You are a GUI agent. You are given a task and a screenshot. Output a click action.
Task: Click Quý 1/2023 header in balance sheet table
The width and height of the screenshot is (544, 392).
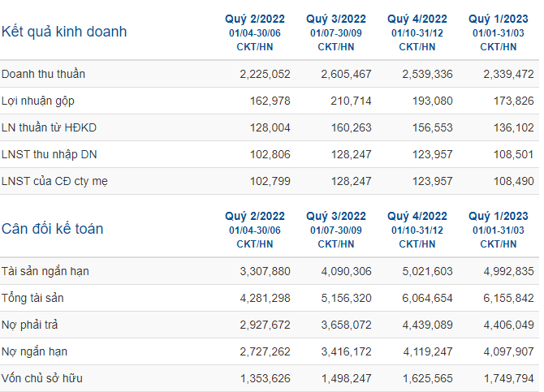(x=499, y=216)
